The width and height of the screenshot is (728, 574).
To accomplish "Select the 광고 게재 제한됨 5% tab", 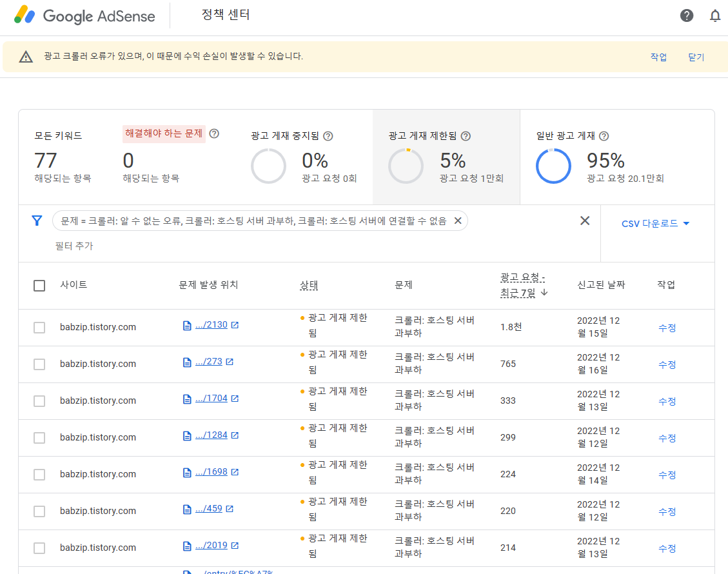I will click(x=446, y=157).
